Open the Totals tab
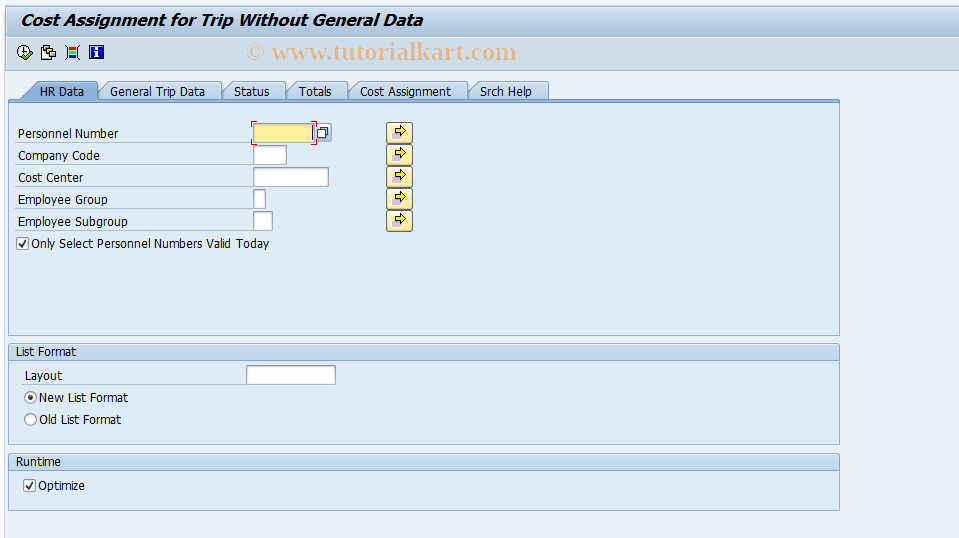Image resolution: width=959 pixels, height=538 pixels. point(315,92)
